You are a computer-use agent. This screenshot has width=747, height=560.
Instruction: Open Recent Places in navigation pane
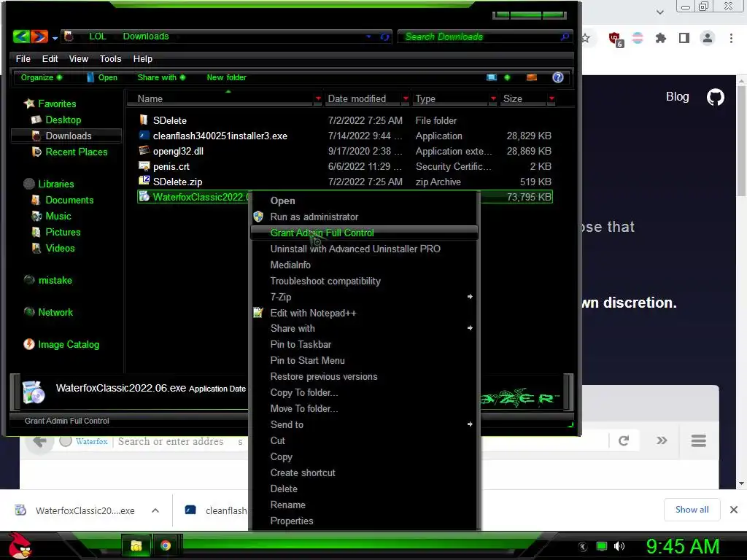[76, 152]
